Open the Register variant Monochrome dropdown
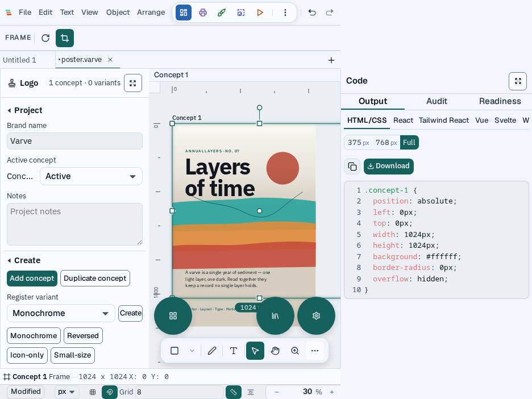The height and width of the screenshot is (399, 532). point(61,313)
